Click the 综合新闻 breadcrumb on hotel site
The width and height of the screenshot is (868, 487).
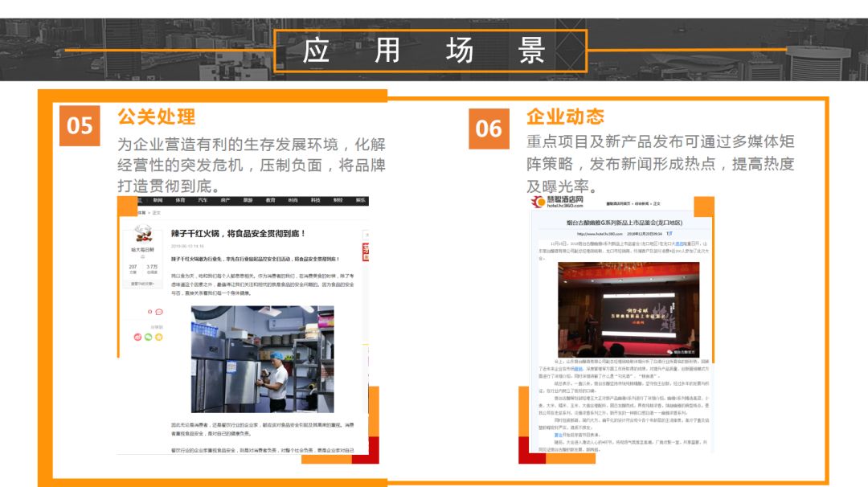tap(641, 203)
